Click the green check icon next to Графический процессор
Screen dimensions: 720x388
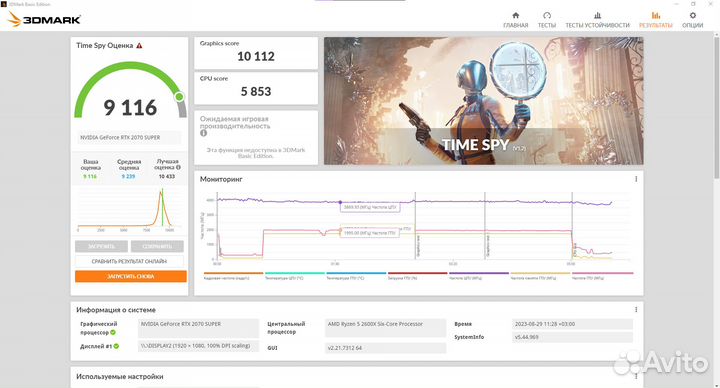coord(113,332)
